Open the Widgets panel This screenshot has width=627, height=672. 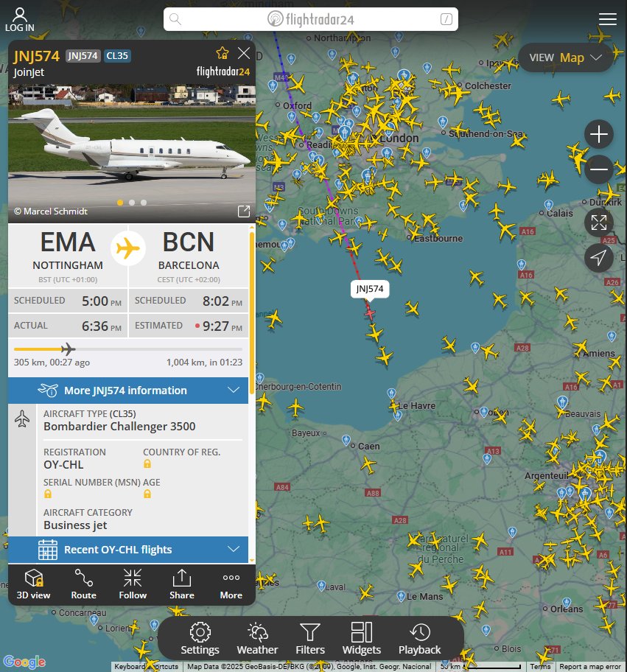[361, 639]
